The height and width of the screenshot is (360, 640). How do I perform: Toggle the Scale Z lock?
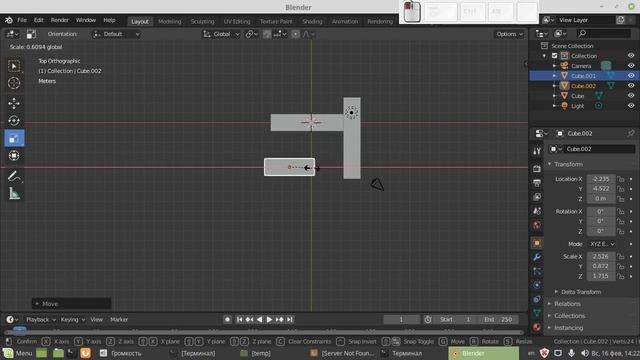click(620, 276)
